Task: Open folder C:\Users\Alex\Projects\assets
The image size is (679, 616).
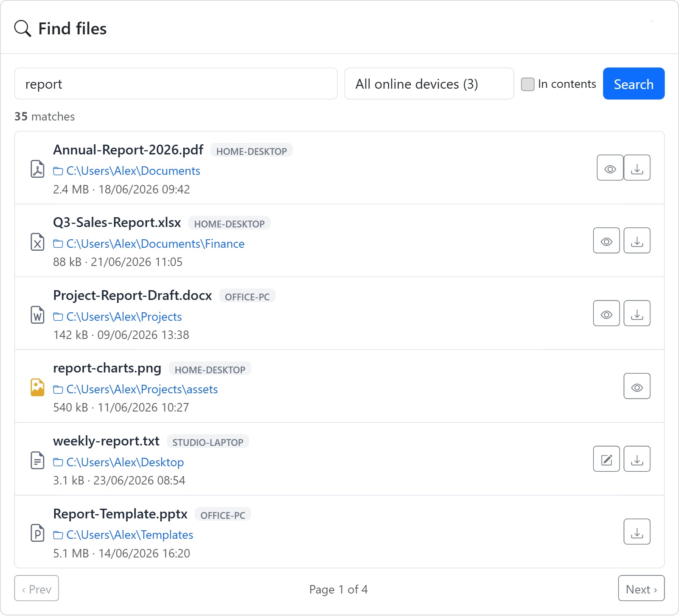Action: tap(135, 389)
